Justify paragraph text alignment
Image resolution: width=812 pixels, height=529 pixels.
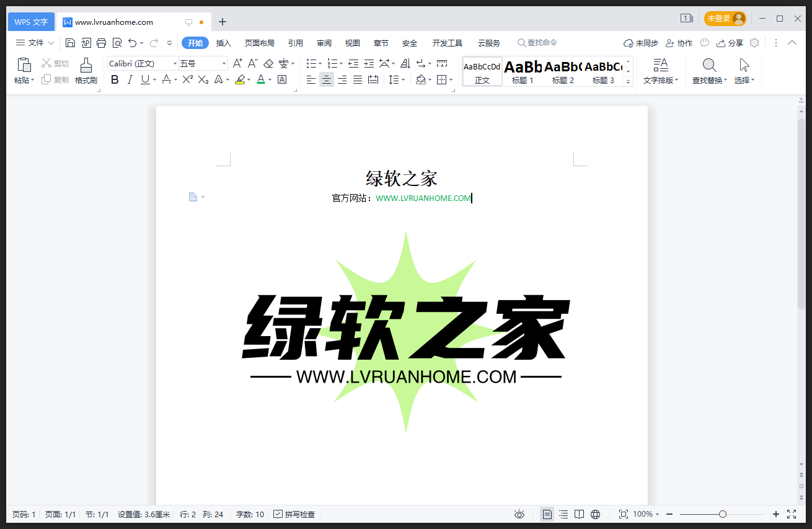point(358,79)
